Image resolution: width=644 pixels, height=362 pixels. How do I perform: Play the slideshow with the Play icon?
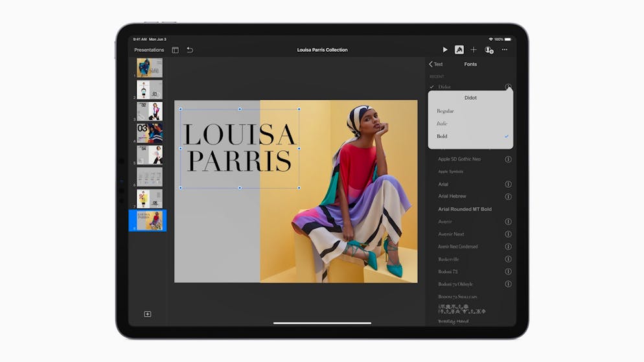[x=445, y=50]
